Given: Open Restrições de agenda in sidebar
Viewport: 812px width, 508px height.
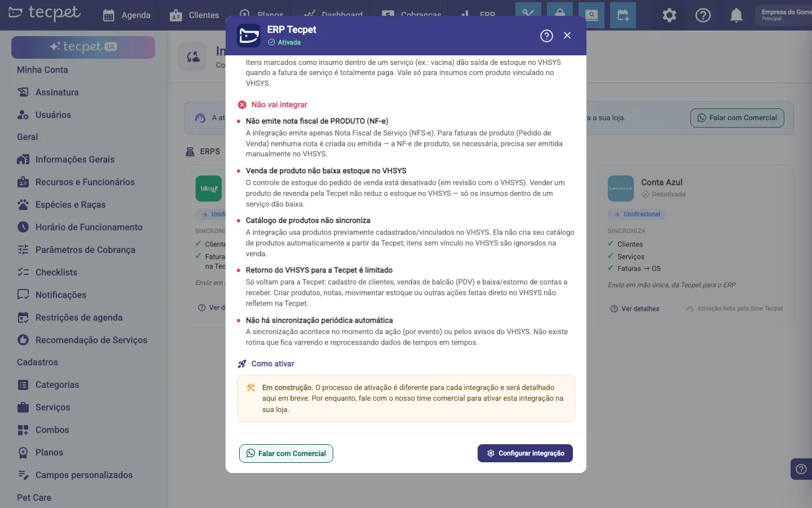Looking at the screenshot, I should click(79, 318).
